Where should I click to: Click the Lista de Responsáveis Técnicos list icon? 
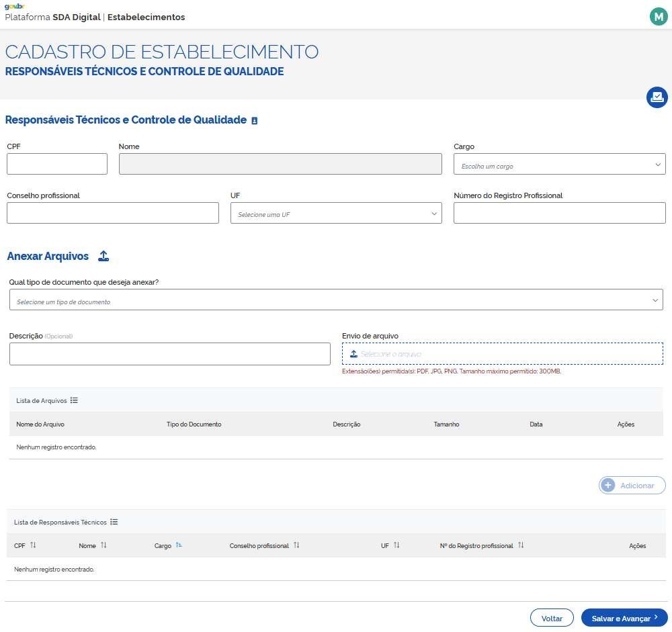pyautogui.click(x=114, y=522)
